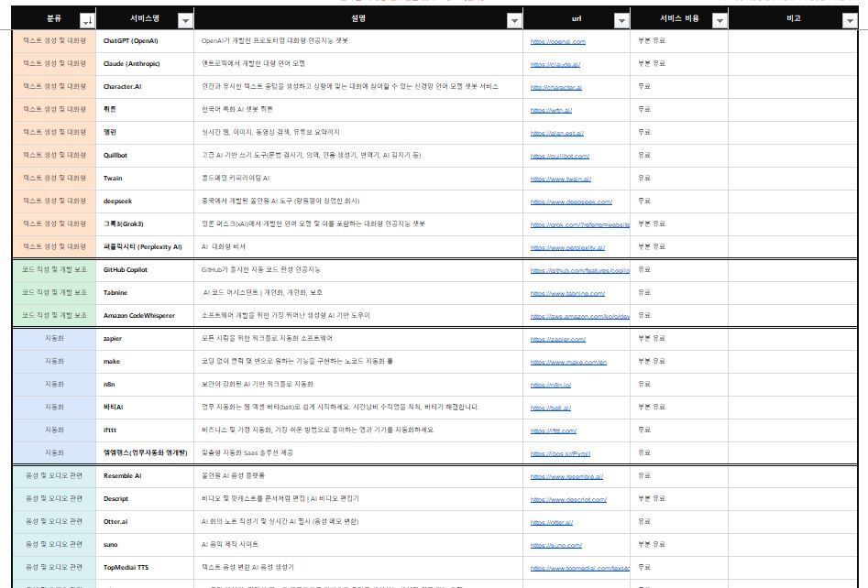The image size is (868, 588).
Task: Select the description cell 'AI 음악 제작 사이트'
Action: pyautogui.click(x=358, y=545)
